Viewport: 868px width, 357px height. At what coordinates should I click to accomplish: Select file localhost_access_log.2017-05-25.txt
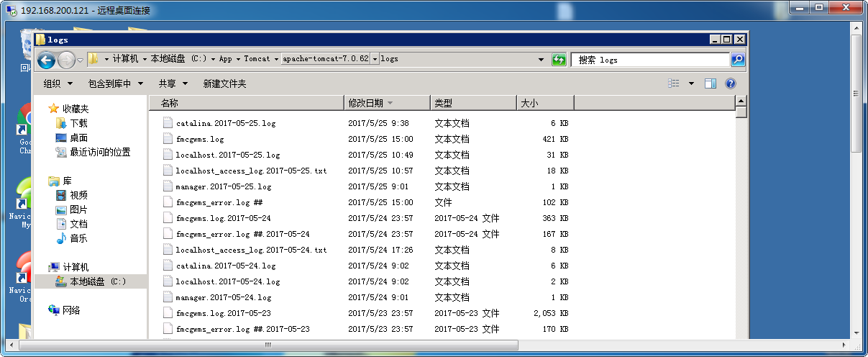point(251,171)
